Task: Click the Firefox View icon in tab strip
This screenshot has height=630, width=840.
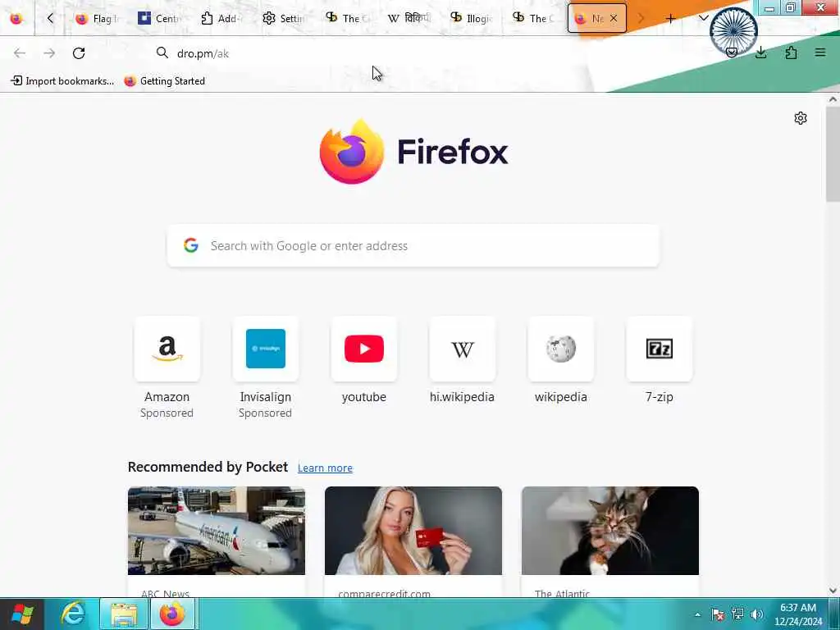Action: pos(16,18)
